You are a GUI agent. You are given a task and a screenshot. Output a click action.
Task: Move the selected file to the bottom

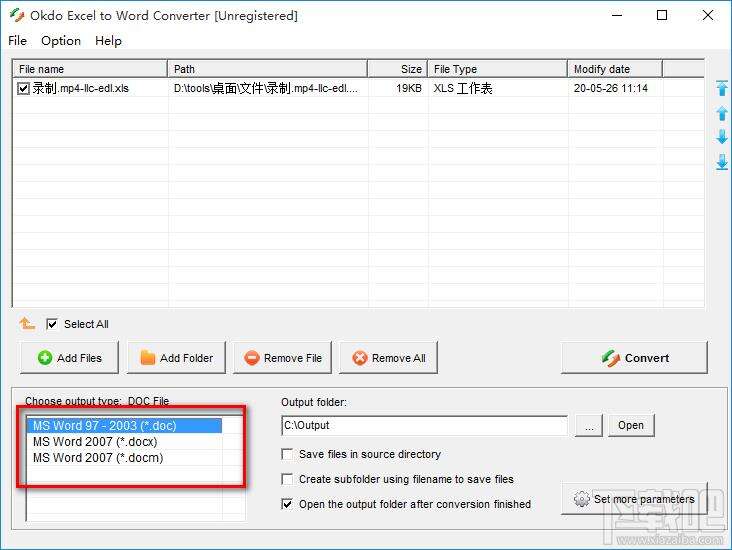tap(722, 162)
